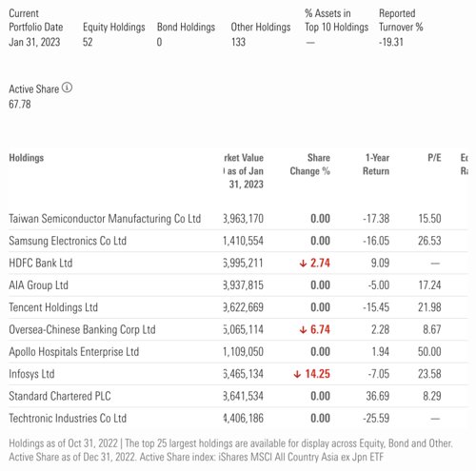
Task: Sort by P/E column header
Action: tap(434, 158)
